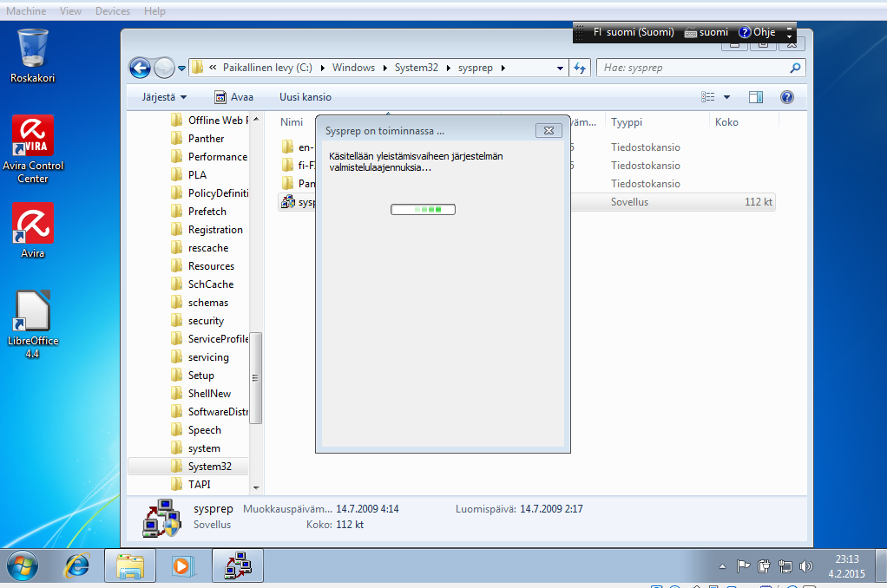Expand the address bar history dropdown
The height and width of the screenshot is (588, 887).
point(560,68)
